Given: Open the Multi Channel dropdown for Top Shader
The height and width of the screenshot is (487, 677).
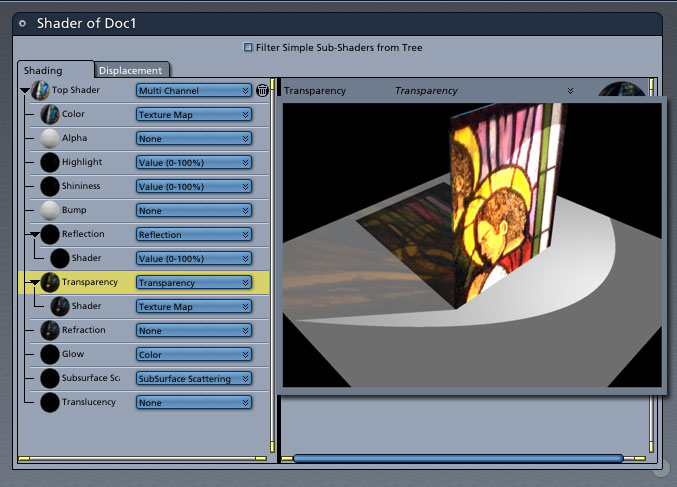Looking at the screenshot, I should [194, 90].
